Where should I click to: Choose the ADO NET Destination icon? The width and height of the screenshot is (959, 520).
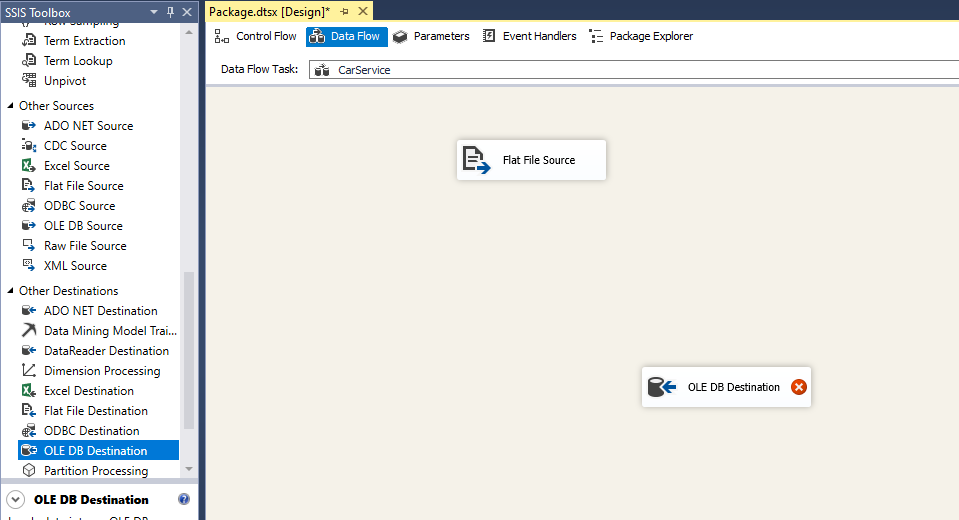[29, 311]
